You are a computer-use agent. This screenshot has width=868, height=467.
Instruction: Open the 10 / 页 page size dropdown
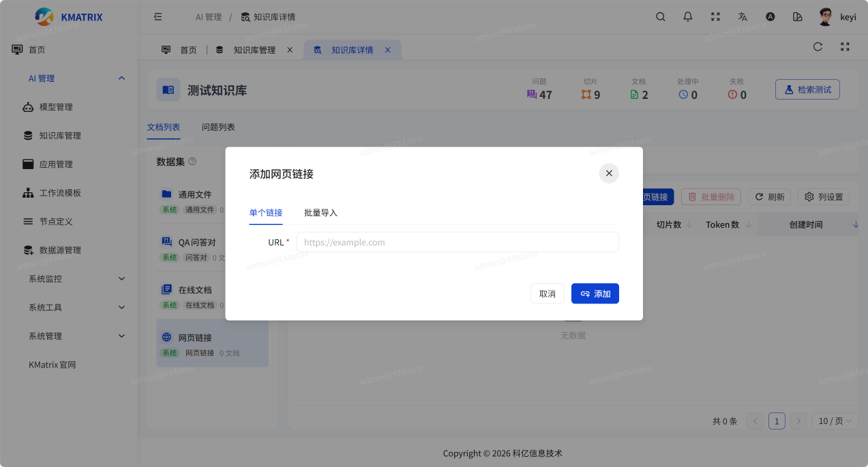(x=835, y=421)
